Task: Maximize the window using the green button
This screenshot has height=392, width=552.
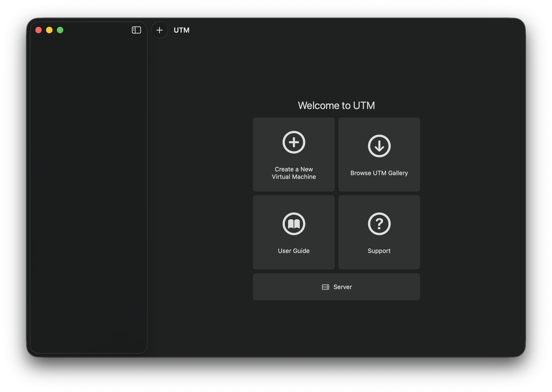Action: (60, 30)
